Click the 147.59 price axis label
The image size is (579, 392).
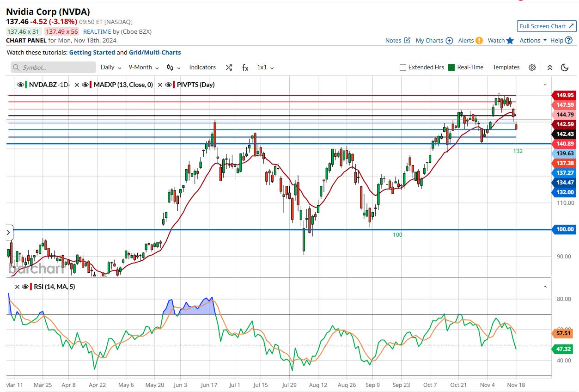coord(564,105)
